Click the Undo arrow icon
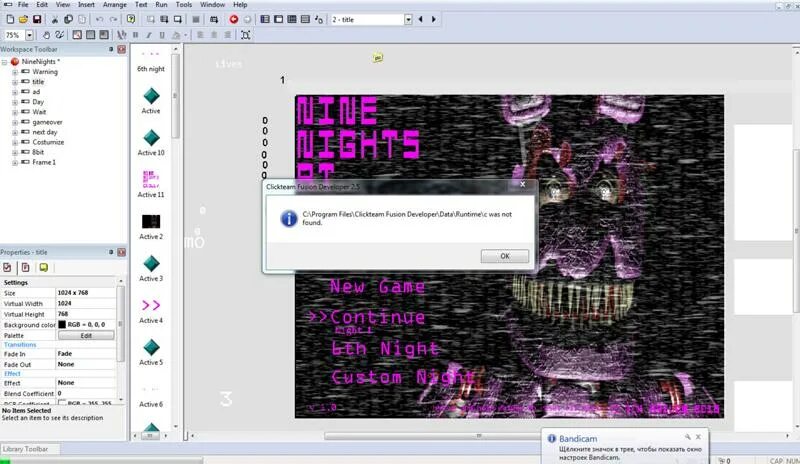The image size is (800, 464). 99,19
